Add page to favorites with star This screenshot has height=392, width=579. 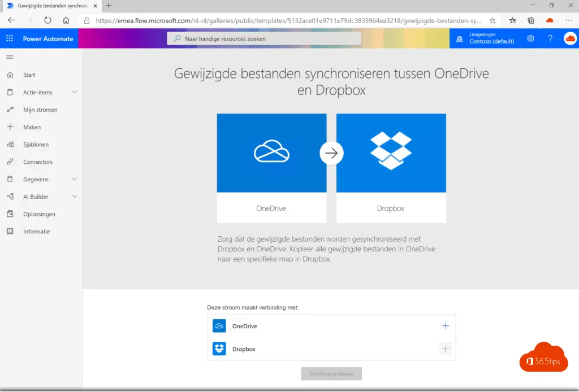[x=492, y=21]
